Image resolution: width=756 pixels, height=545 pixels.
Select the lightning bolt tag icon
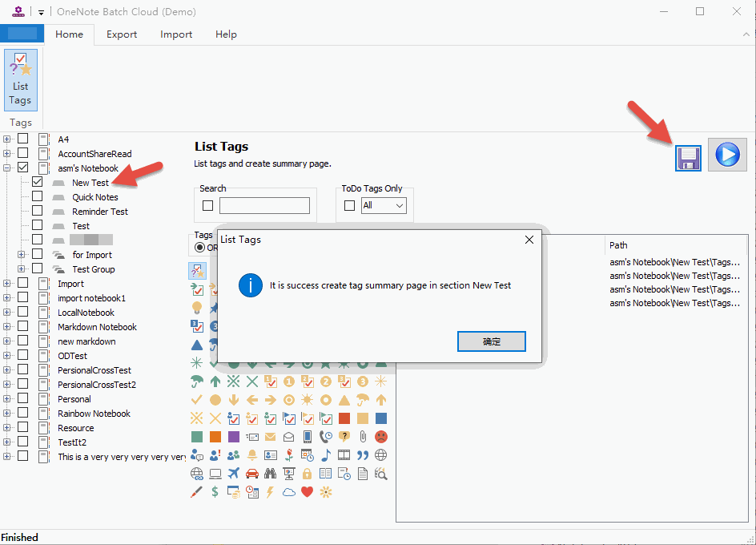coord(270,492)
